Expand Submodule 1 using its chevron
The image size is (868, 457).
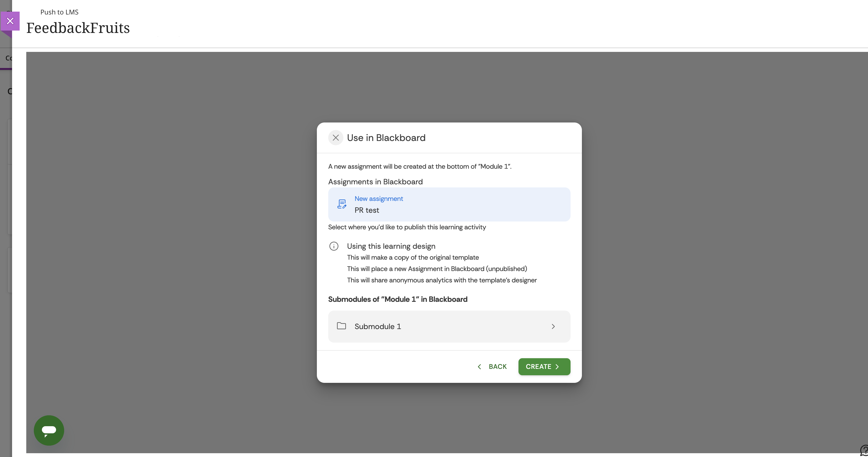(x=553, y=326)
